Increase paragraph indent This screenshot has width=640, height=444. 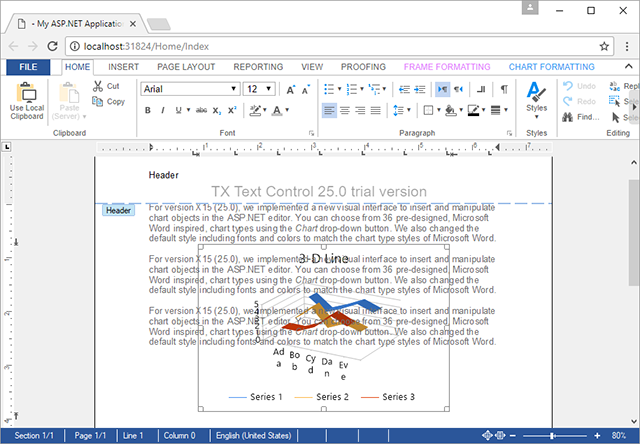click(x=420, y=89)
